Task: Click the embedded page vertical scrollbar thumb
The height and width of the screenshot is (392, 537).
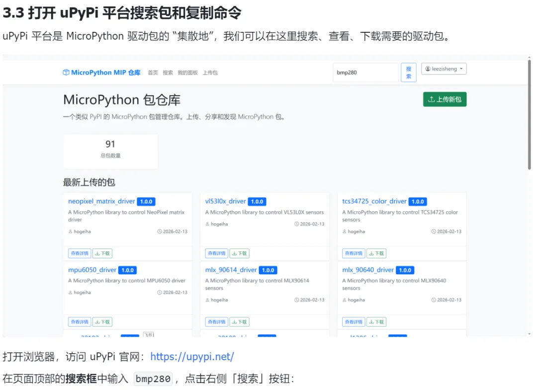Action: coord(530,115)
